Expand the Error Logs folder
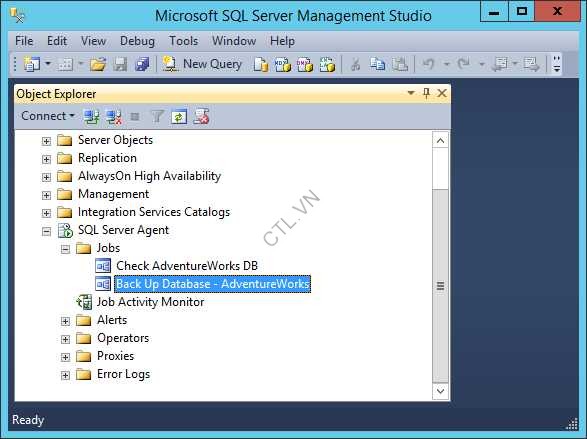Image resolution: width=587 pixels, height=439 pixels. 66,375
